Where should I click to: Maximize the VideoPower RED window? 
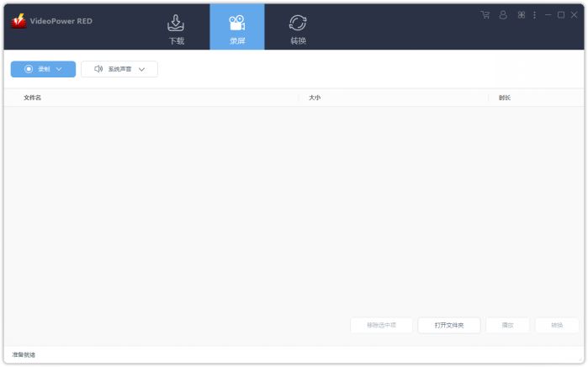point(561,15)
